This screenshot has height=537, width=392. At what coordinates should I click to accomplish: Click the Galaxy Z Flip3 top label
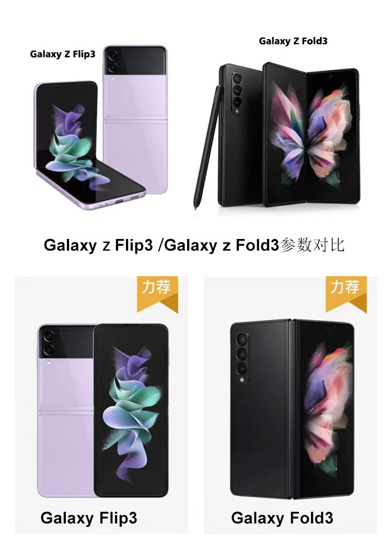coord(63,54)
